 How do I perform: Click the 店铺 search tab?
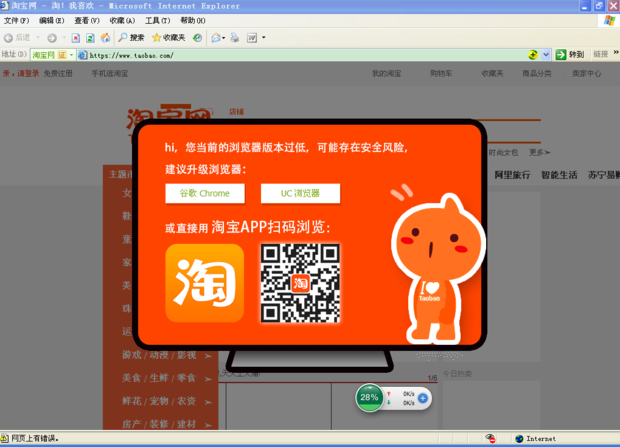[x=236, y=112]
